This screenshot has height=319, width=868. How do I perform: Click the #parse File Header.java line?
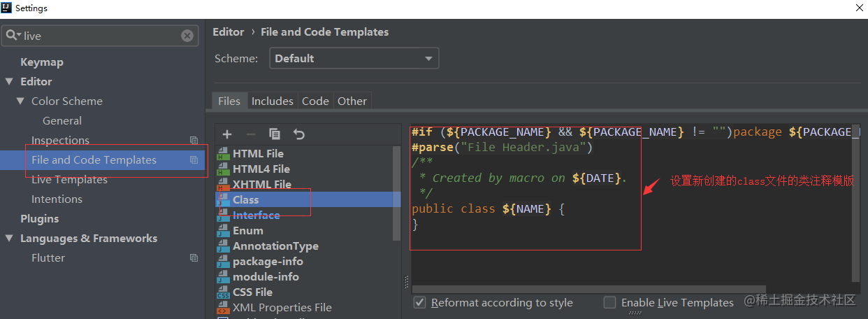502,148
